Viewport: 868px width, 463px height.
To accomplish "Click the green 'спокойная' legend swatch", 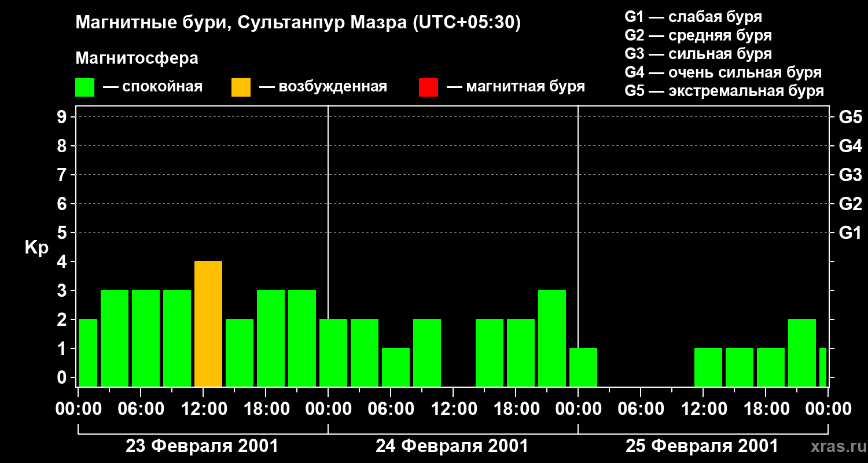I will 84,87.
